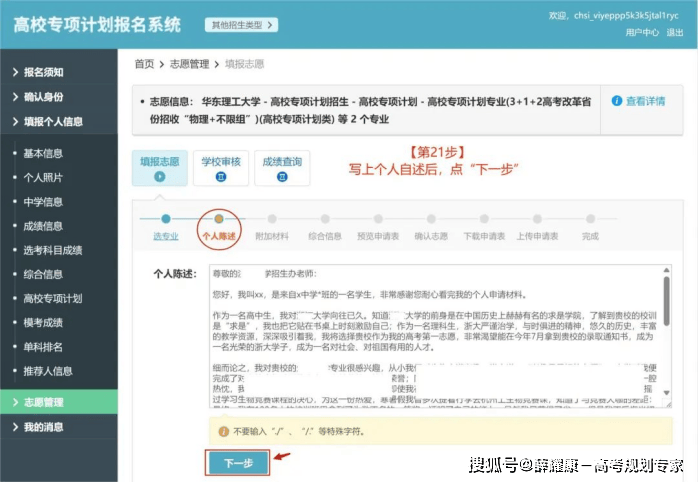Click the 确认志愿 step circle
This screenshot has width=698, height=482.
tap(431, 219)
